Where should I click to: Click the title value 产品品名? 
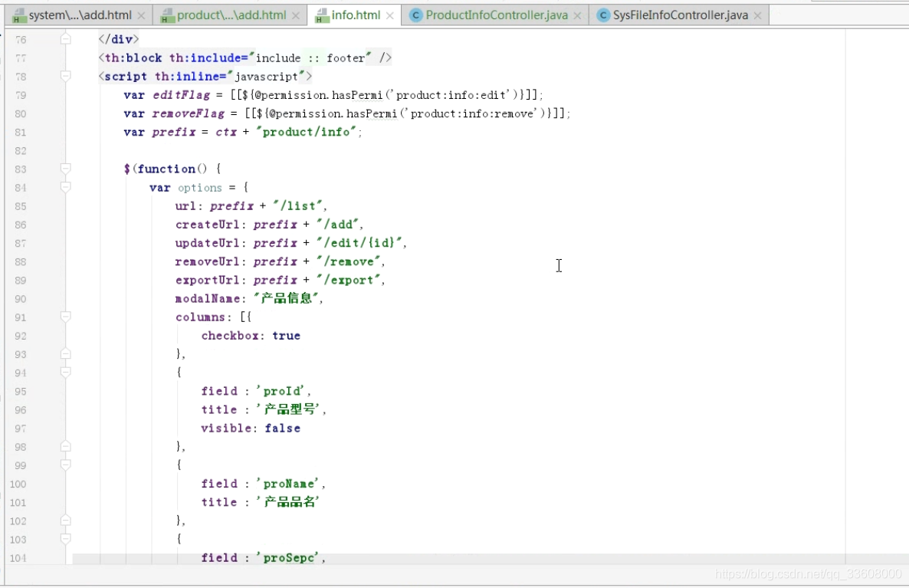pyautogui.click(x=289, y=502)
